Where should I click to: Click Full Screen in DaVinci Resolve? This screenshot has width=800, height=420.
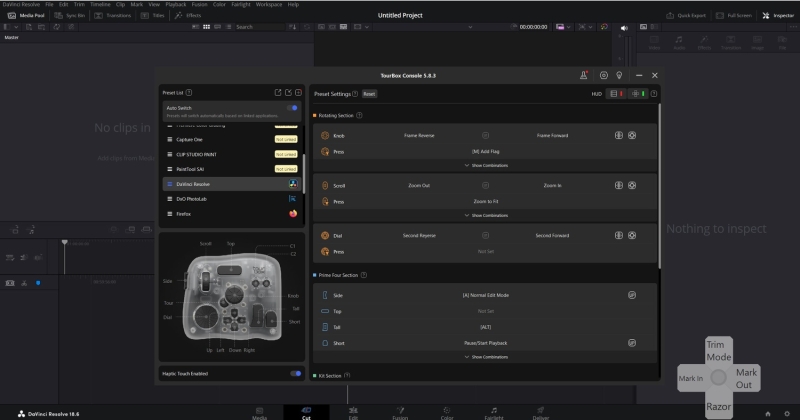click(734, 15)
